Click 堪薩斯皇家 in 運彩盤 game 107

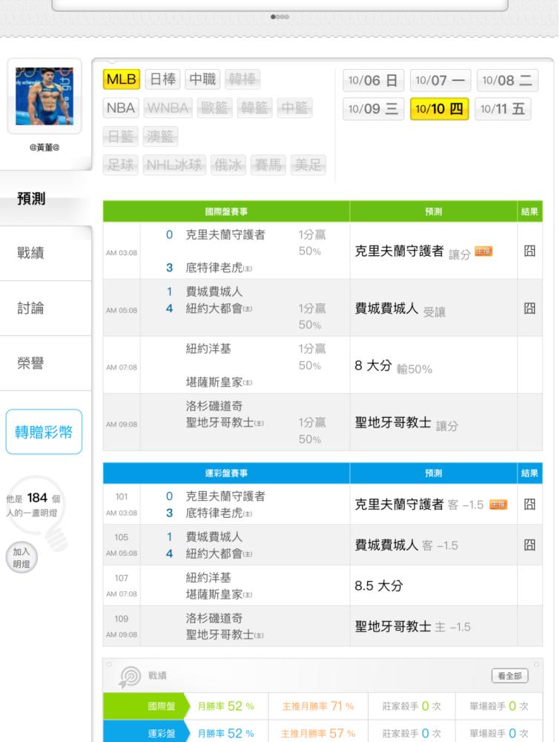[x=219, y=594]
